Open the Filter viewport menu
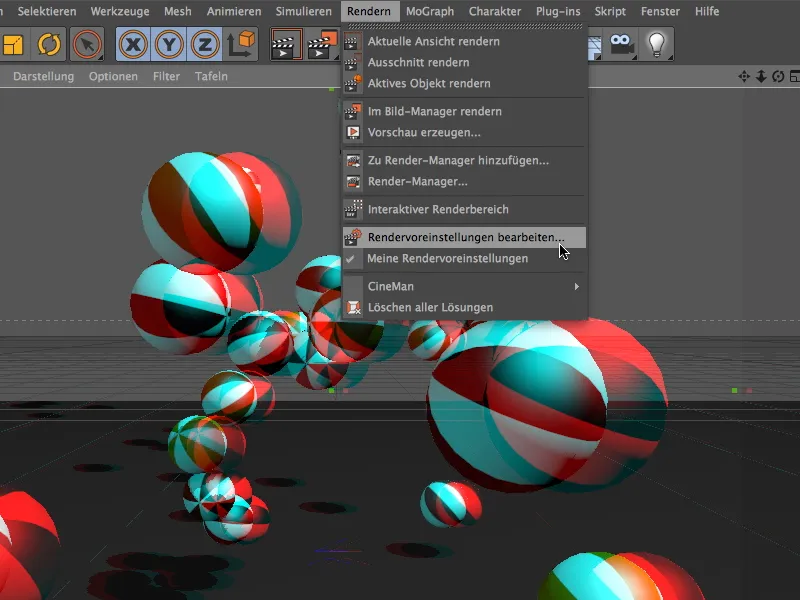The image size is (800, 600). tap(168, 74)
